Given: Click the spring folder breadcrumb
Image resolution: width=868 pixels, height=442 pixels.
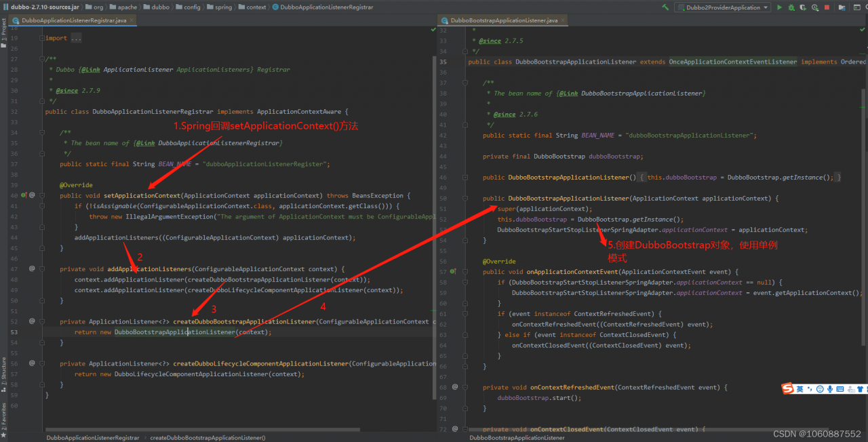Looking at the screenshot, I should tap(219, 7).
